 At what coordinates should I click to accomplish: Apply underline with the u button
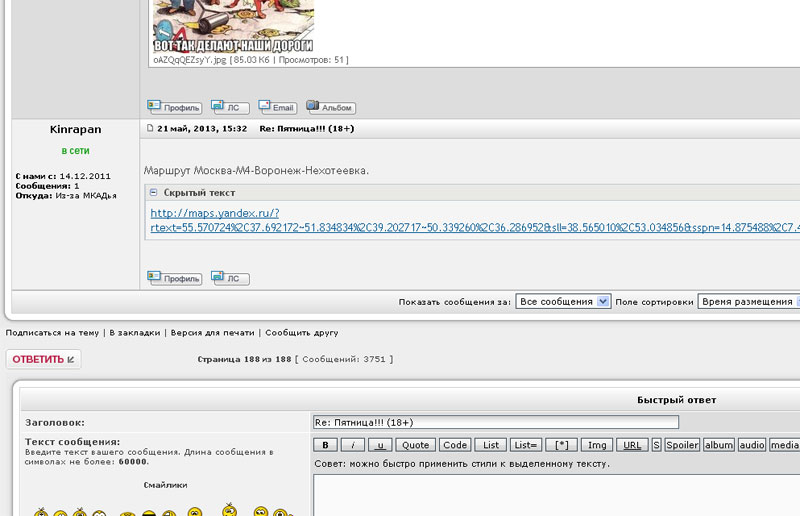click(x=380, y=445)
